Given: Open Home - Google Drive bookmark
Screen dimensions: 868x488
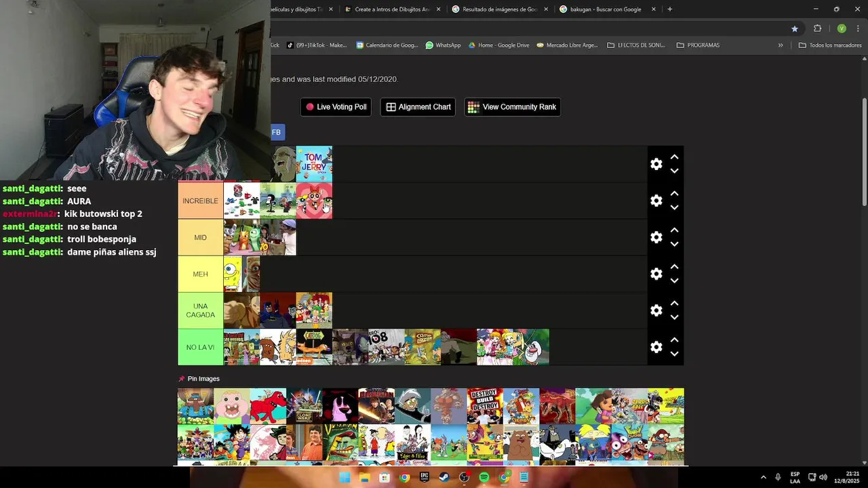Looking at the screenshot, I should tap(499, 45).
